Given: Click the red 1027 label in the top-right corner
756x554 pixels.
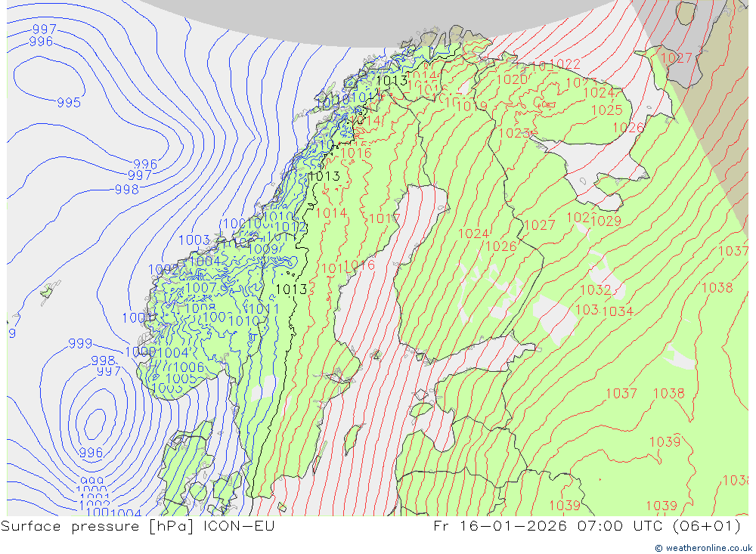Looking at the screenshot, I should pos(675,58).
